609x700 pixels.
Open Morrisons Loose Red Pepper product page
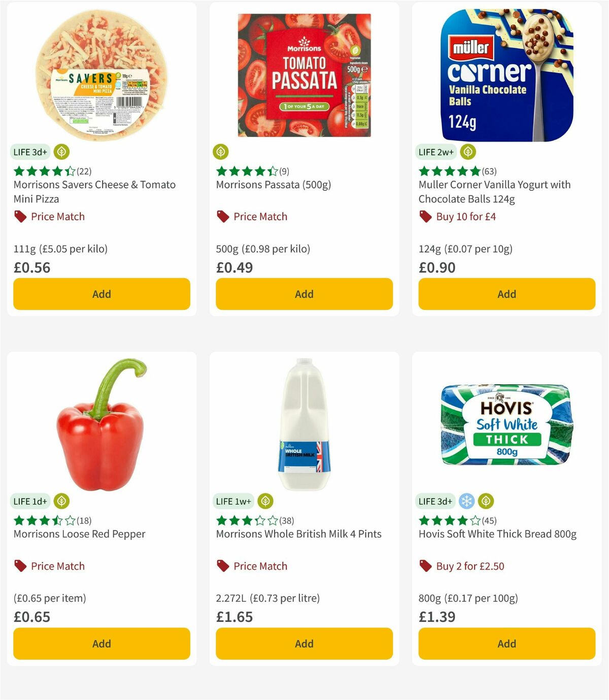[78, 534]
